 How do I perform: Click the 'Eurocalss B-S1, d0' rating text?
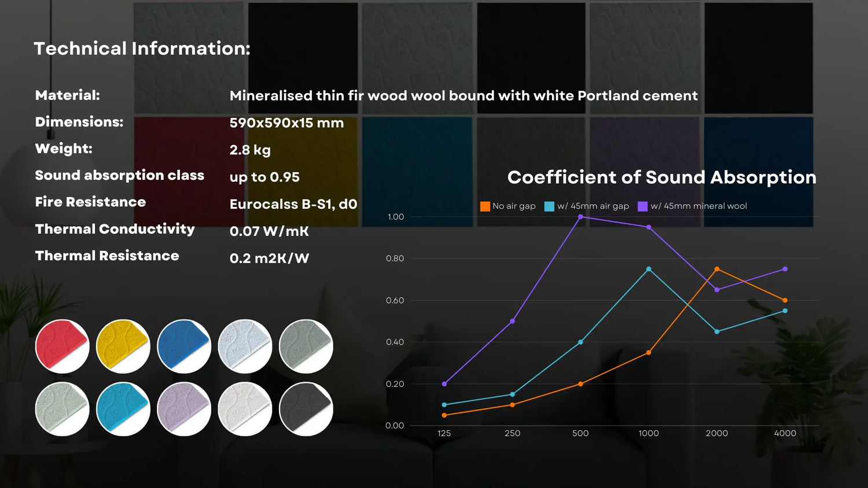click(x=294, y=204)
